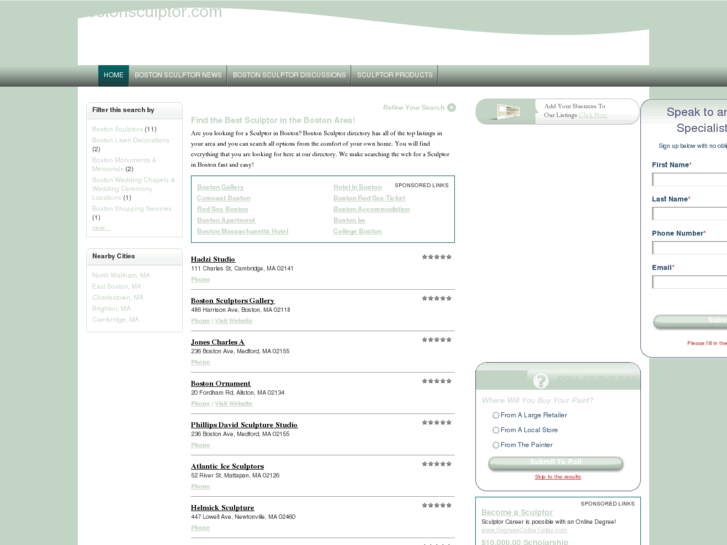Open nearby city Cambridge, MA

tap(115, 320)
